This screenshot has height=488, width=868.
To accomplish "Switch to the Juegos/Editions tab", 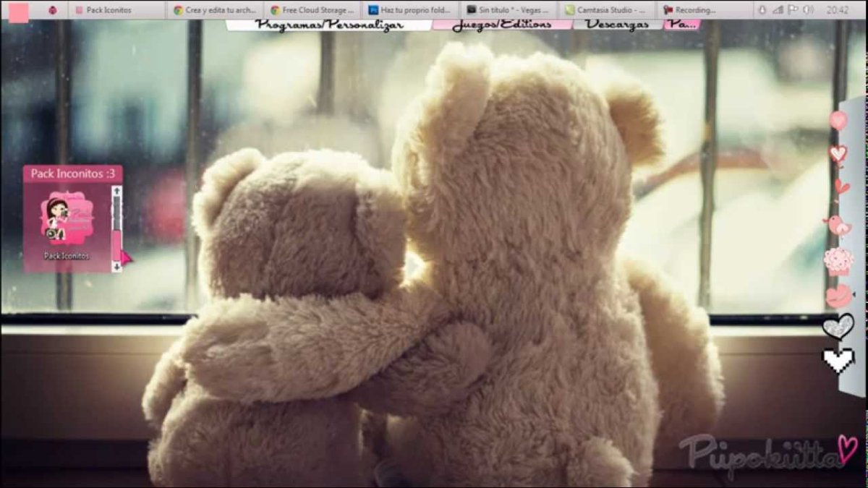I will tap(502, 24).
